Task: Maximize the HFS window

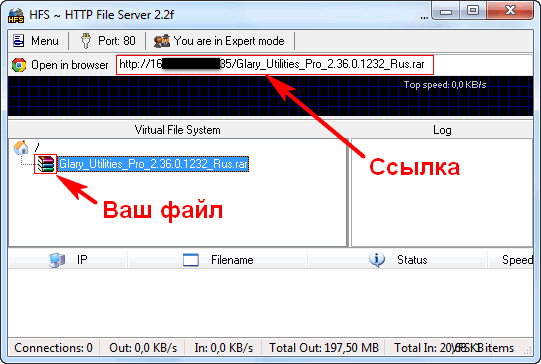Action: (x=473, y=11)
